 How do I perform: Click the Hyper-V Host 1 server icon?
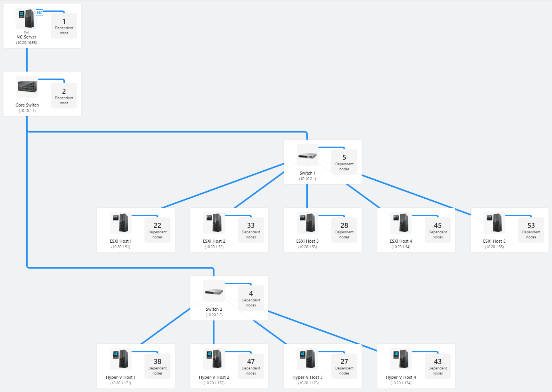click(x=120, y=359)
